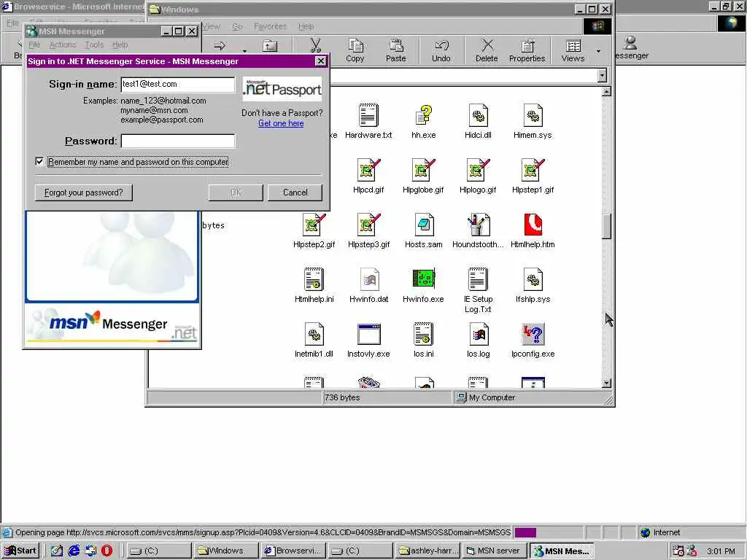The image size is (747, 560).
Task: Select the Houndstooth file icon
Action: point(478,225)
